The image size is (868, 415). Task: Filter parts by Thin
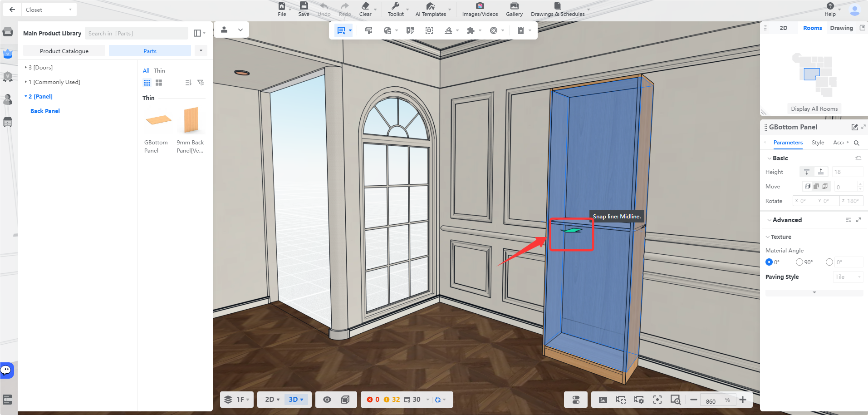(159, 70)
